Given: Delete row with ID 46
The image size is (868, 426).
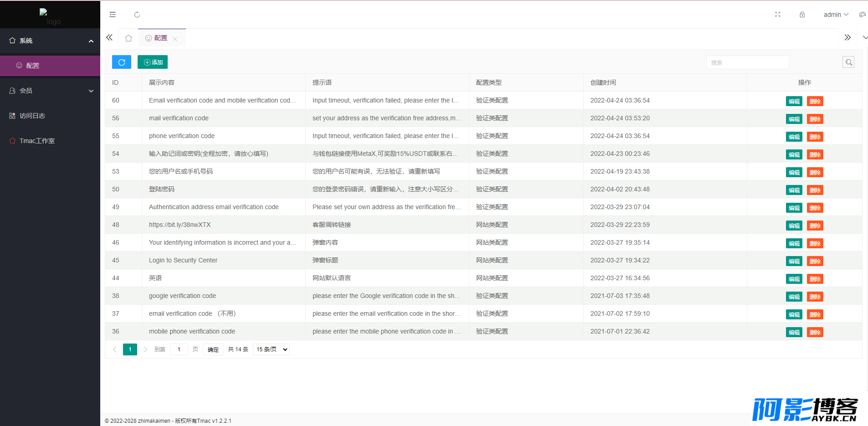Looking at the screenshot, I should pos(815,243).
